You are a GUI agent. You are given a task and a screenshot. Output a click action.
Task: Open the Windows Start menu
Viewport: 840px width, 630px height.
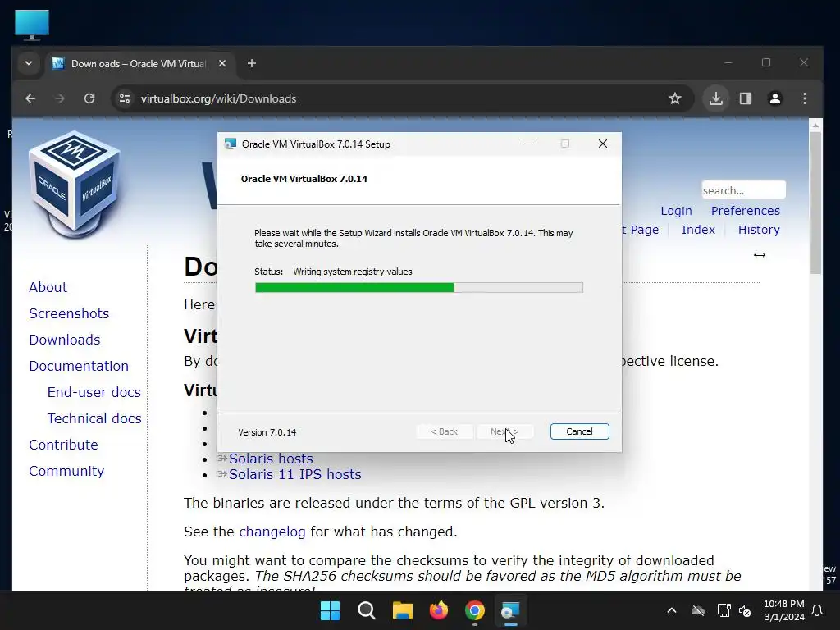tap(330, 610)
